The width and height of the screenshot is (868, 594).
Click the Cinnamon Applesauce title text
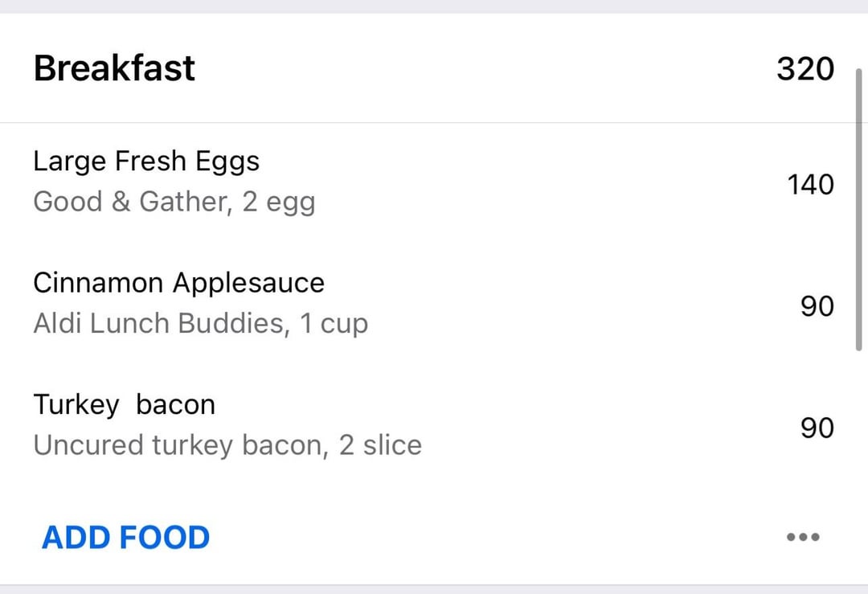[178, 283]
